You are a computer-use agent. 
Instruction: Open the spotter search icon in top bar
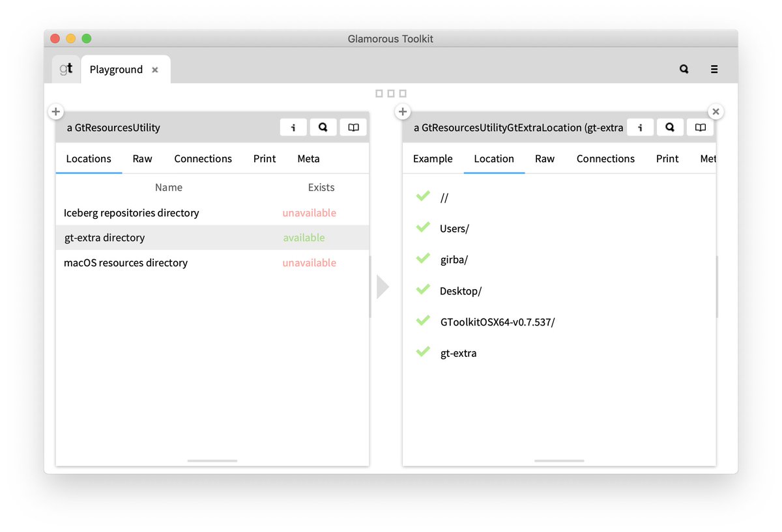coord(684,69)
